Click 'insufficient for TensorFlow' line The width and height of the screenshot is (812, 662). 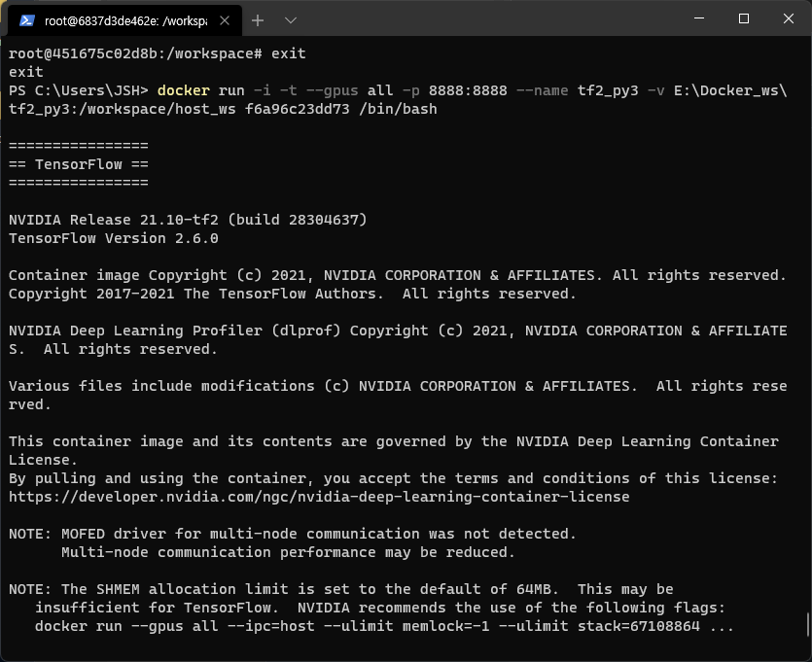coord(380,608)
